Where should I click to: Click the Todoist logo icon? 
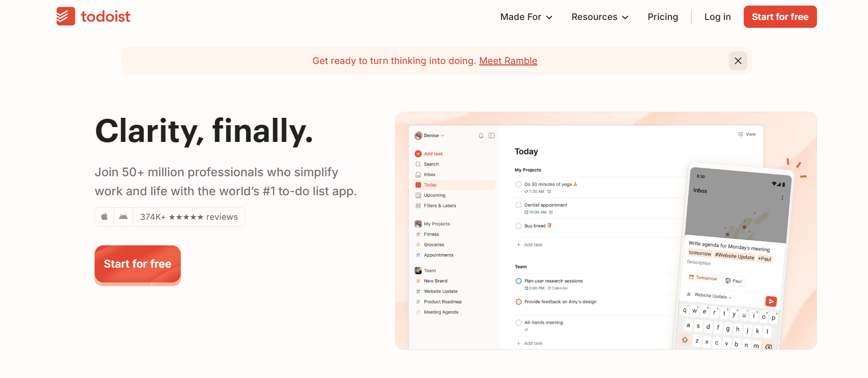coord(66,16)
